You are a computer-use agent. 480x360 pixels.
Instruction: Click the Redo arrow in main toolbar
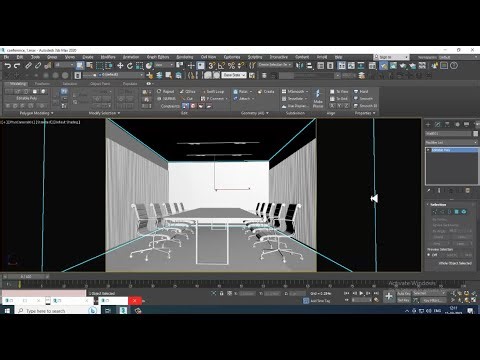pyautogui.click(x=17, y=66)
